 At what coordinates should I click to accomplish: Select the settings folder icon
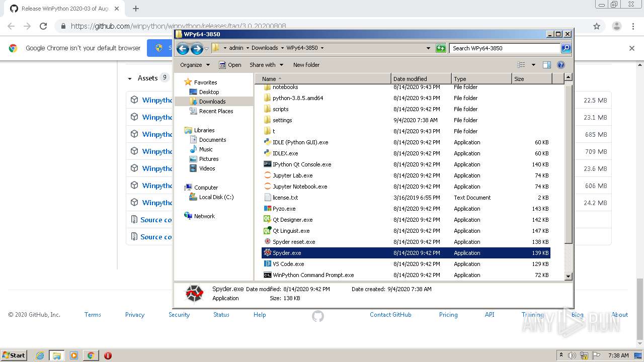tap(268, 120)
